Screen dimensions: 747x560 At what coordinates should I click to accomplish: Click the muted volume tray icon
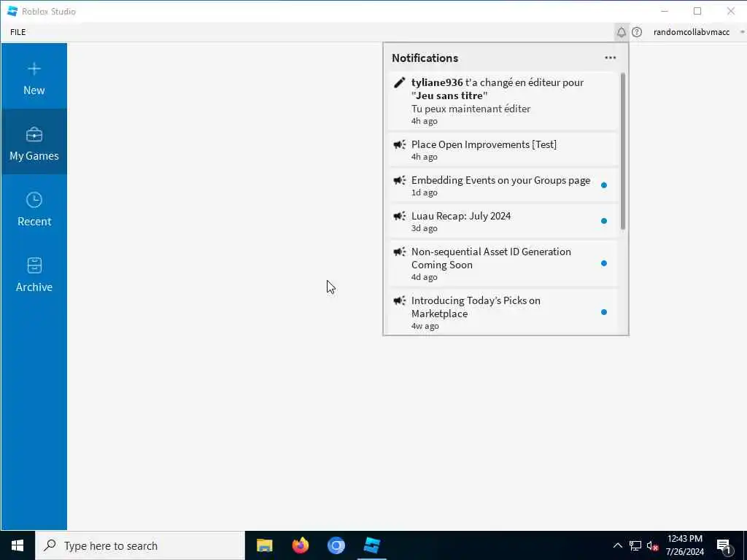652,545
